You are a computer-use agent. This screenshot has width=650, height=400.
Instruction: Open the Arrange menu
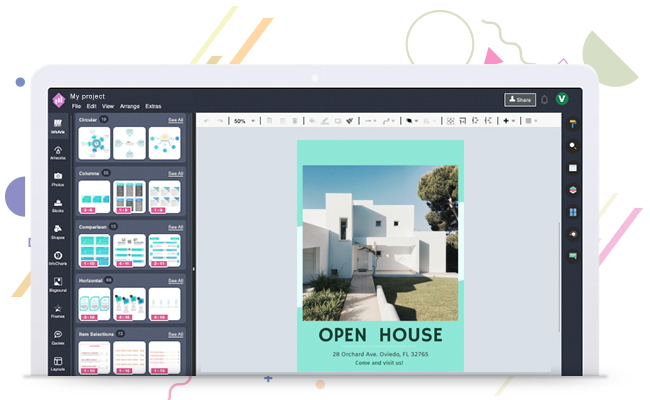coord(129,106)
